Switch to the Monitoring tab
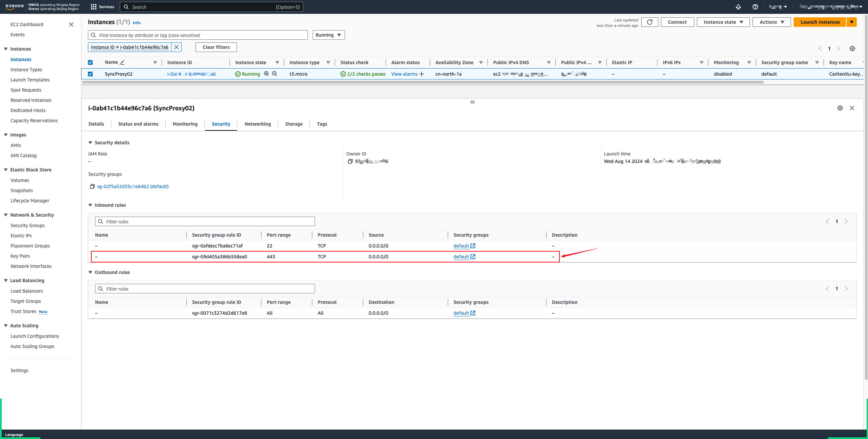 pos(185,124)
